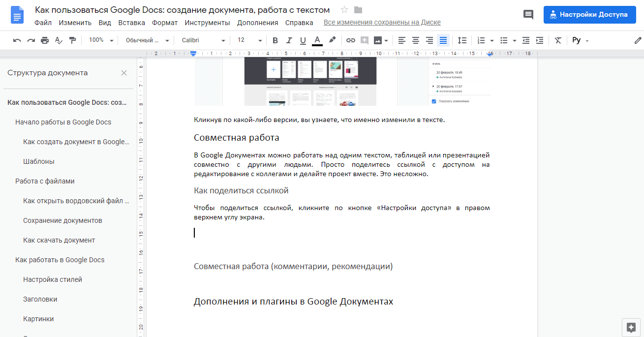Click the Google Docs document icon
Image resolution: width=644 pixels, height=337 pixels.
[x=16, y=14]
